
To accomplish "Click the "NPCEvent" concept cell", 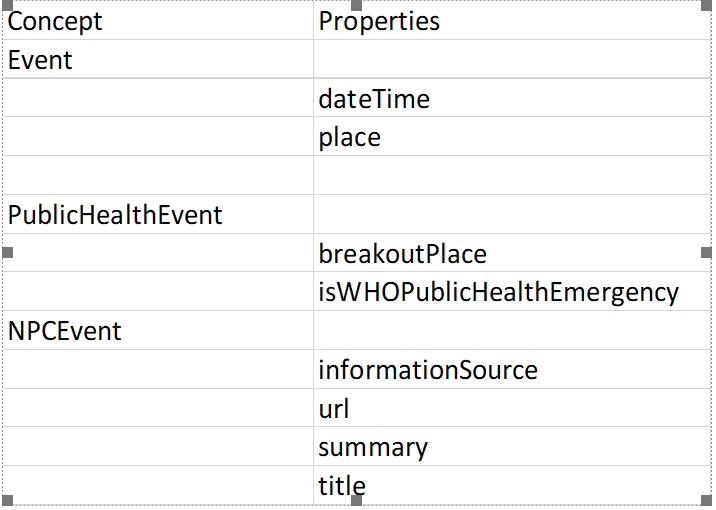I will click(65, 331).
